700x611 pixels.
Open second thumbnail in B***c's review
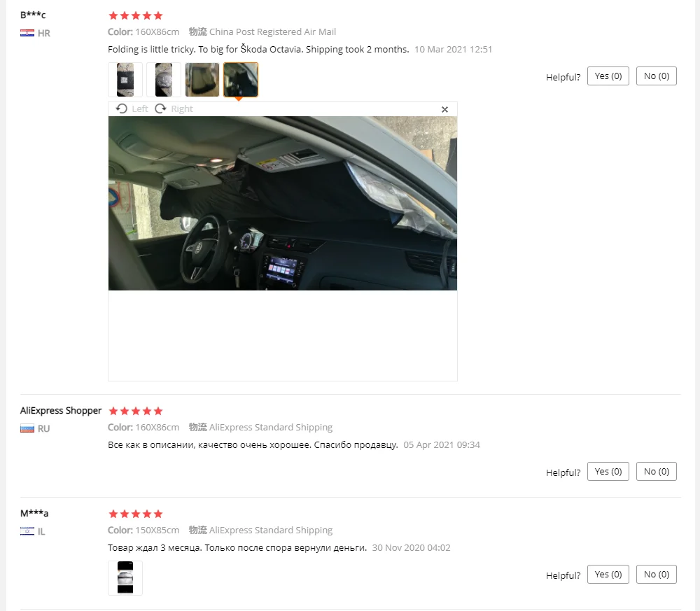(163, 80)
